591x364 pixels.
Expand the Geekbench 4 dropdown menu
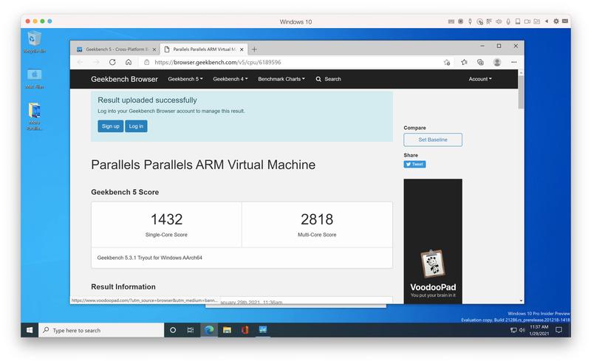tap(230, 79)
